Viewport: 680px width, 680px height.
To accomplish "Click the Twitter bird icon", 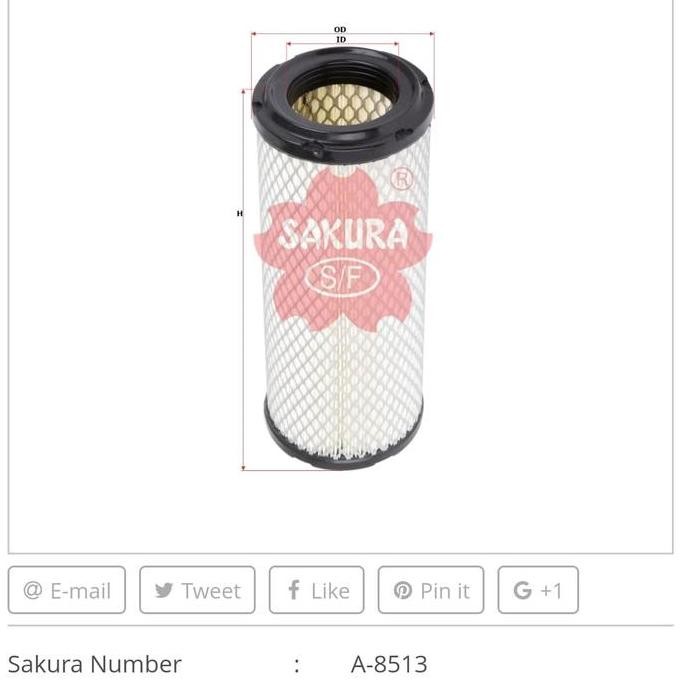I will (164, 590).
